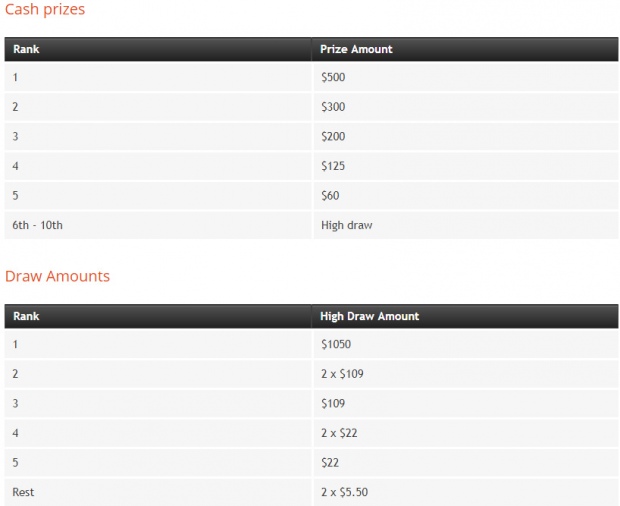Image resolution: width=620 pixels, height=506 pixels.
Task: Click the Cash prizes heading
Action: (45, 9)
